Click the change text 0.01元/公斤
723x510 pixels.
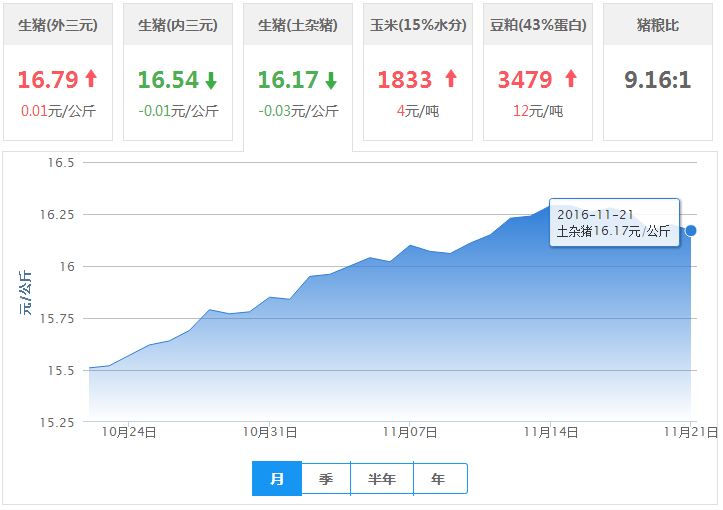[58, 111]
